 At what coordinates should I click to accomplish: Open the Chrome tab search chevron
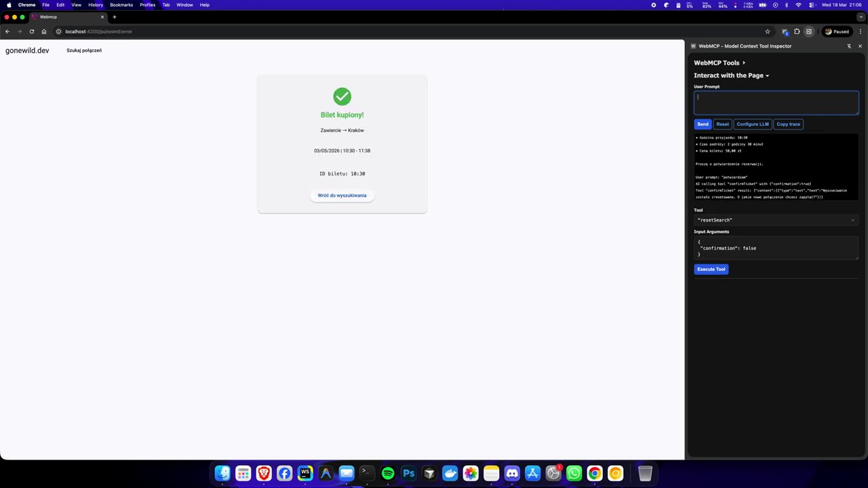[x=861, y=17]
